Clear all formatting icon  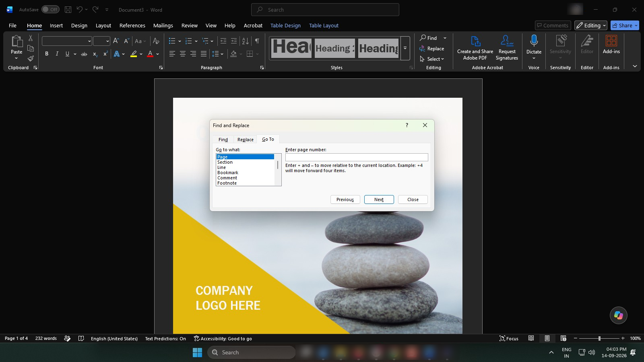(x=156, y=41)
